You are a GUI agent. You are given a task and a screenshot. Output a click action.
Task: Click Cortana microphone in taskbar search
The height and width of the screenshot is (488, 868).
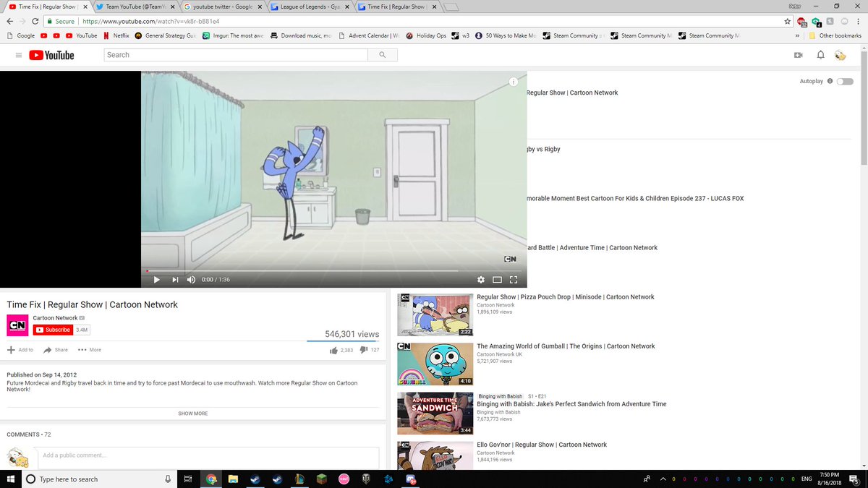(x=168, y=479)
